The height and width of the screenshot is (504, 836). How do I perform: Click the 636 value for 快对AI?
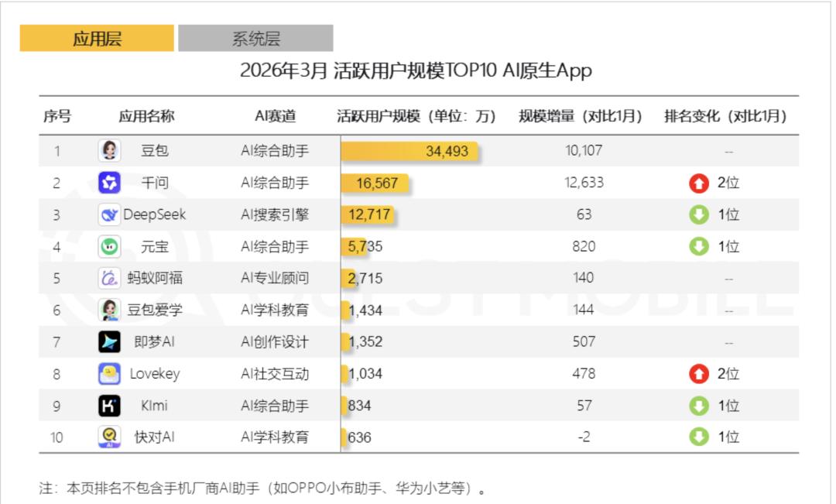pyautogui.click(x=359, y=438)
